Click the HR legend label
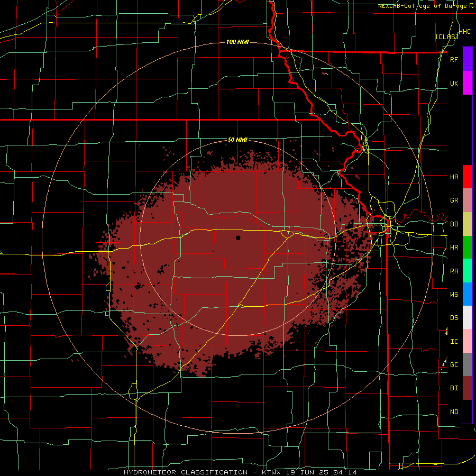Screen dimensions: 476x476 (454, 248)
